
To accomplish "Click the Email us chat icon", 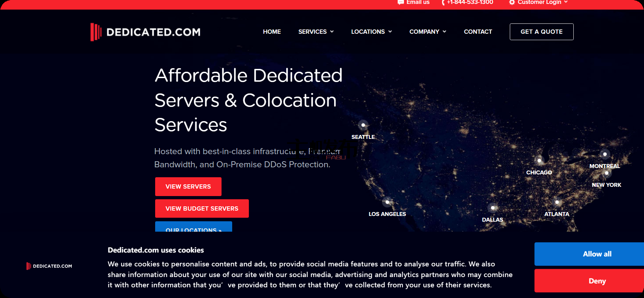I will [x=401, y=2].
